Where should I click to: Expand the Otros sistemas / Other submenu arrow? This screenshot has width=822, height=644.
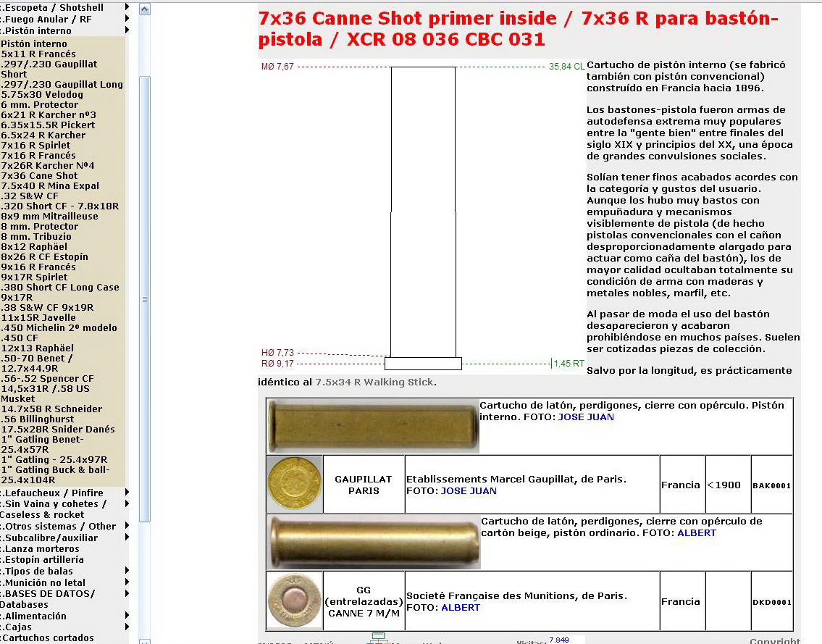(127, 526)
